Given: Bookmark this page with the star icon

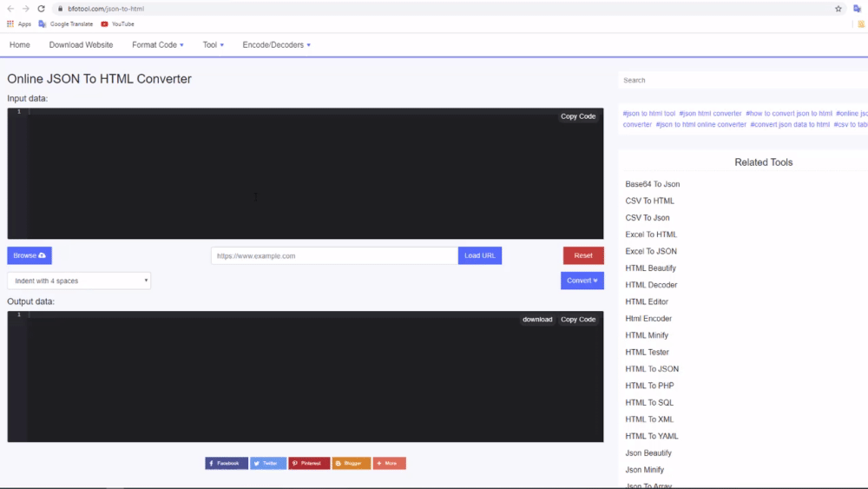Looking at the screenshot, I should point(838,9).
